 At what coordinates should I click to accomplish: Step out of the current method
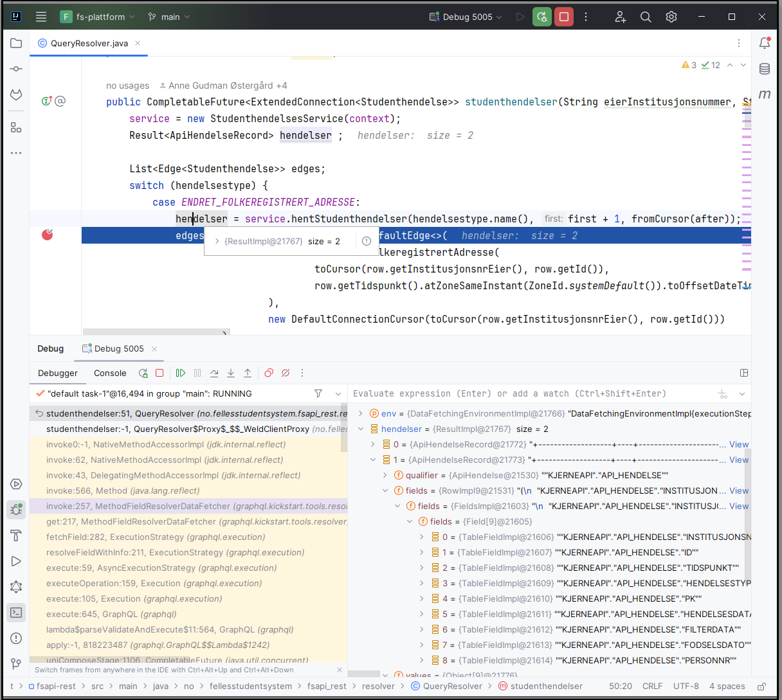[x=247, y=373]
